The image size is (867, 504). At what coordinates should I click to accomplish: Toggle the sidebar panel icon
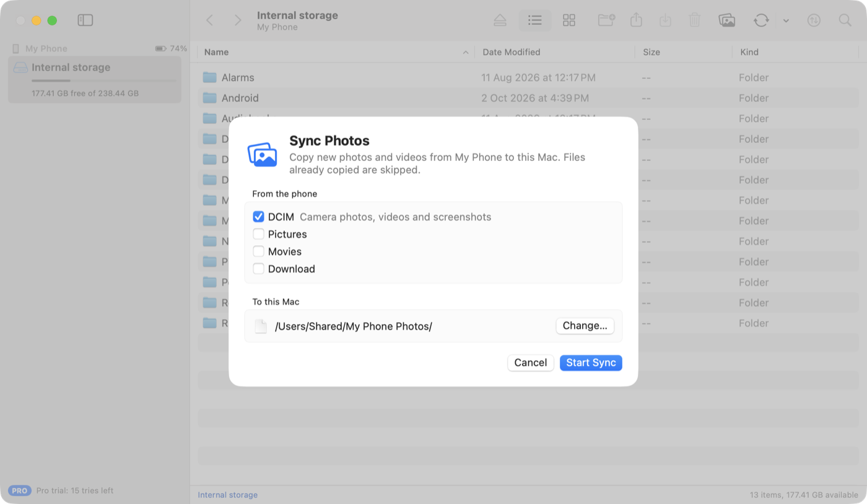pos(85,20)
